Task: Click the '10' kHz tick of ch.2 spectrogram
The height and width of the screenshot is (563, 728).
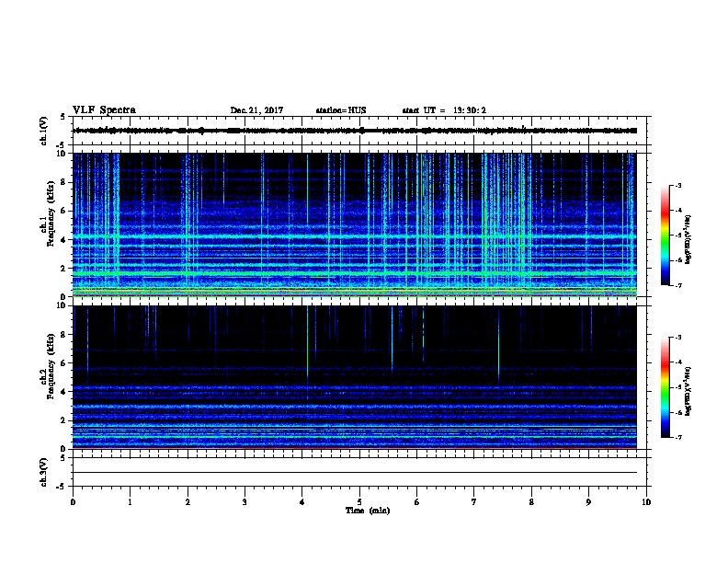Action: click(x=63, y=305)
